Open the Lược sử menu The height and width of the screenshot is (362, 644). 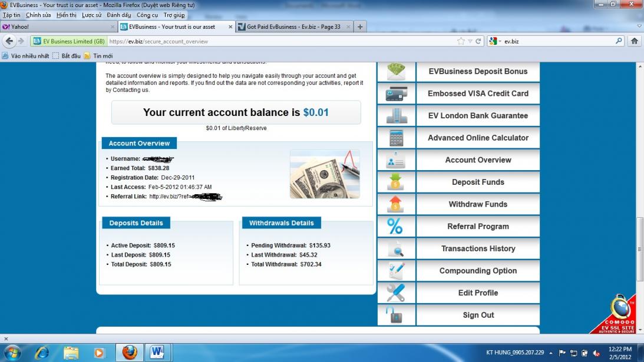pyautogui.click(x=91, y=15)
